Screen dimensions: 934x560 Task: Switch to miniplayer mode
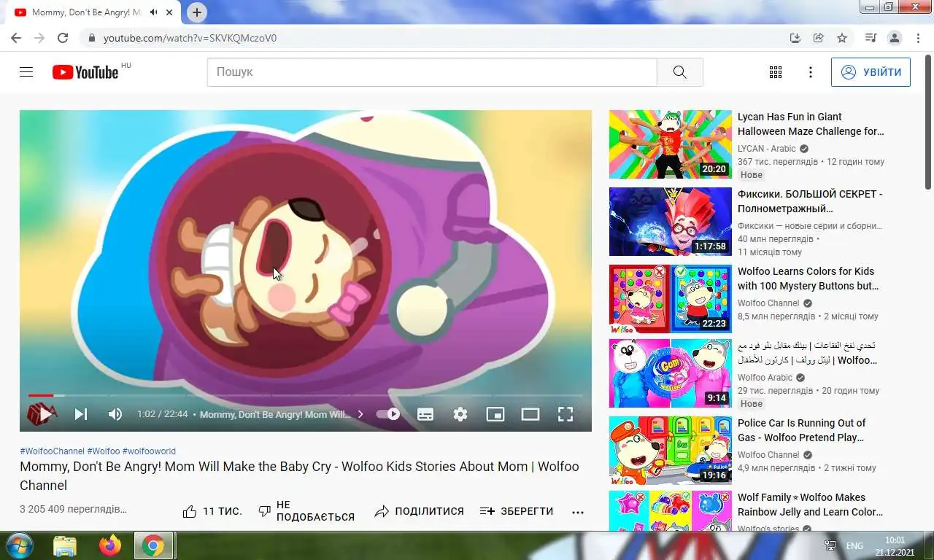click(x=495, y=414)
